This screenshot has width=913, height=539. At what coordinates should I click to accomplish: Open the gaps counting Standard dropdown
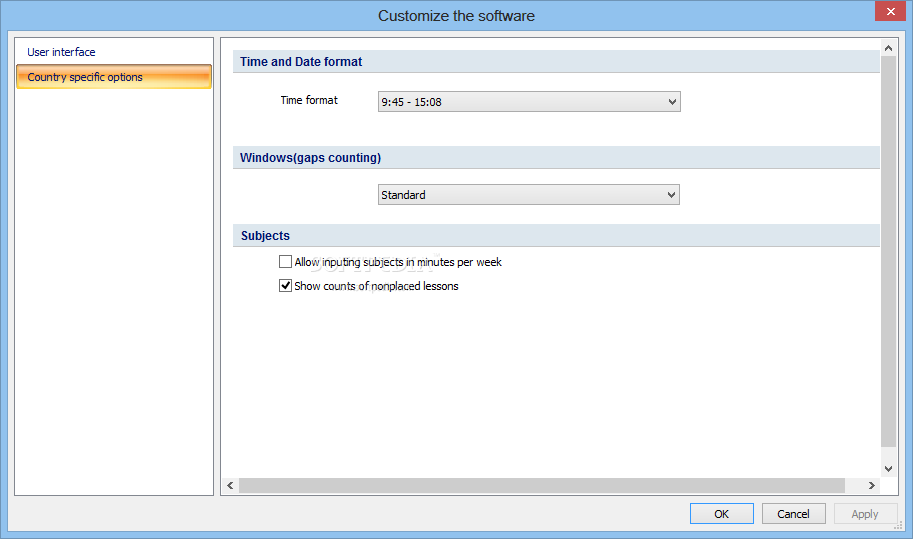pos(529,194)
